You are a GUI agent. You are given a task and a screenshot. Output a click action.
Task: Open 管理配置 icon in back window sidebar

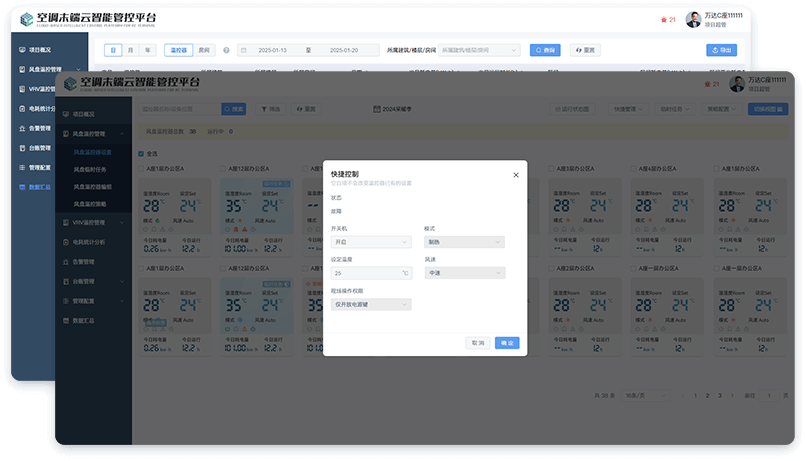[x=22, y=168]
